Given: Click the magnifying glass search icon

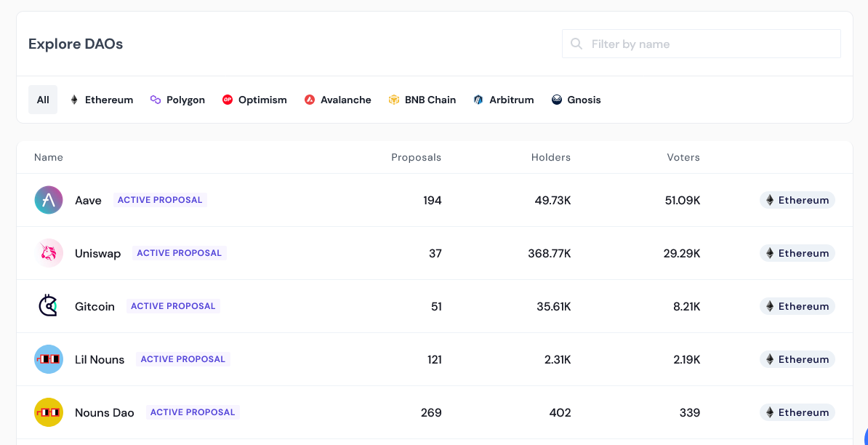Looking at the screenshot, I should pos(576,44).
